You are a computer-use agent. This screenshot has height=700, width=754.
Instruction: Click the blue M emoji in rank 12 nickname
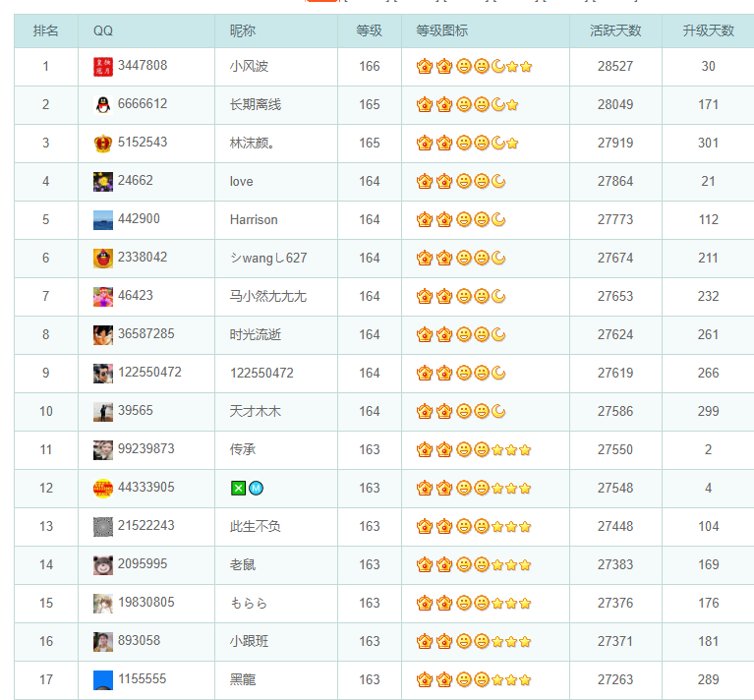point(256,489)
